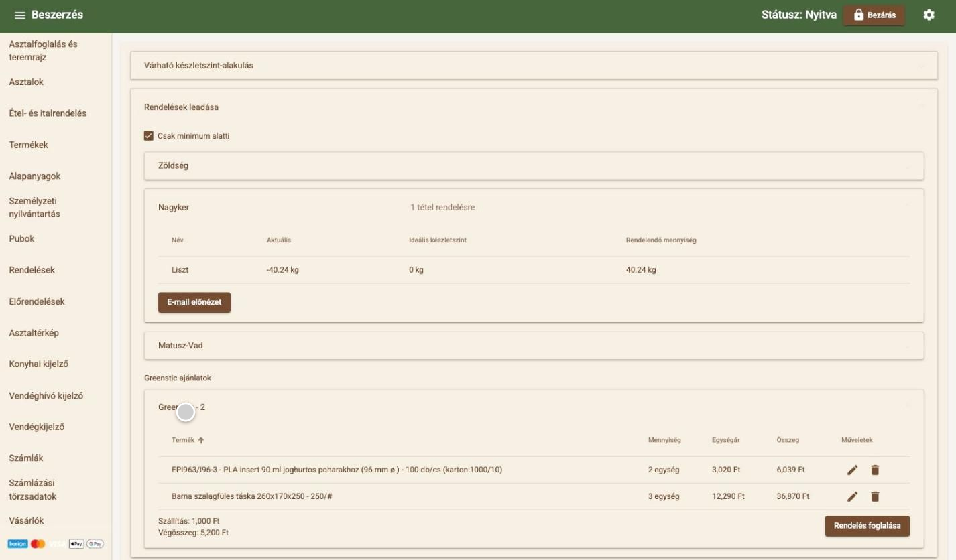
Task: Collapse the Nagyker supplier section
Action: point(534,207)
